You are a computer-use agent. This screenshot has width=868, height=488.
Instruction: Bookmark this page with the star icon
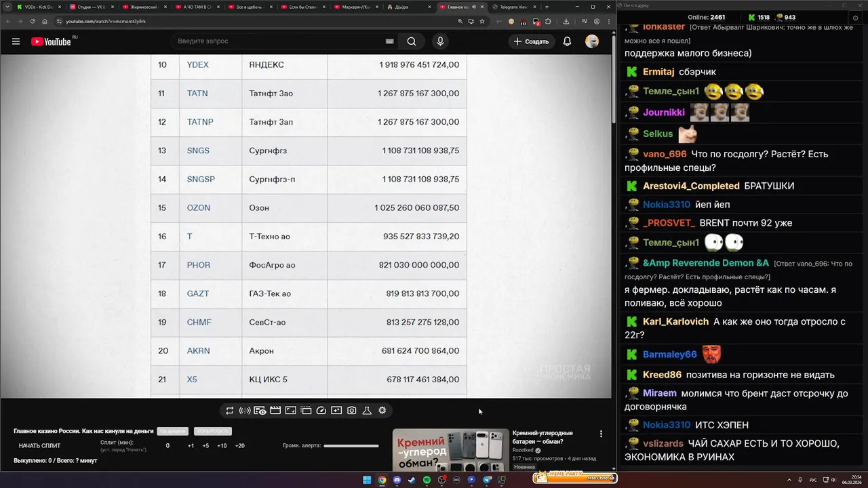click(x=482, y=21)
